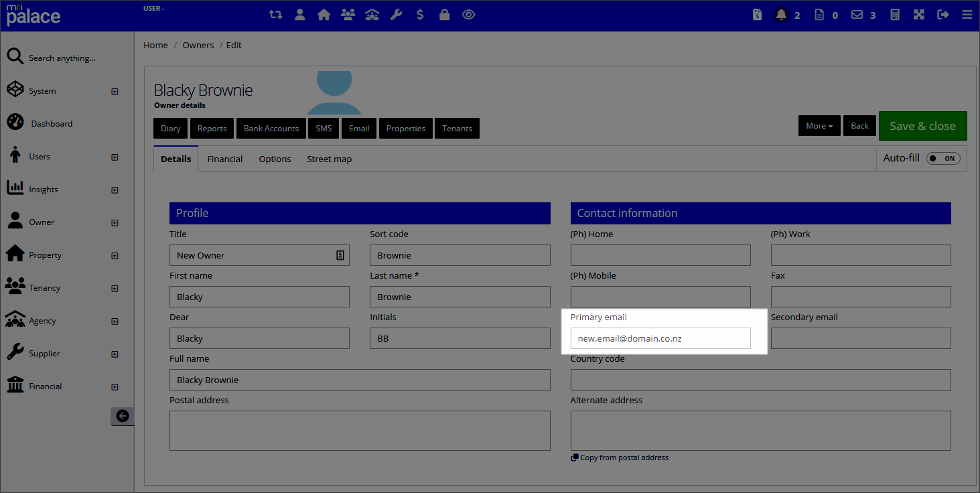Open the Reports button
This screenshot has width=980, height=493.
click(x=212, y=128)
